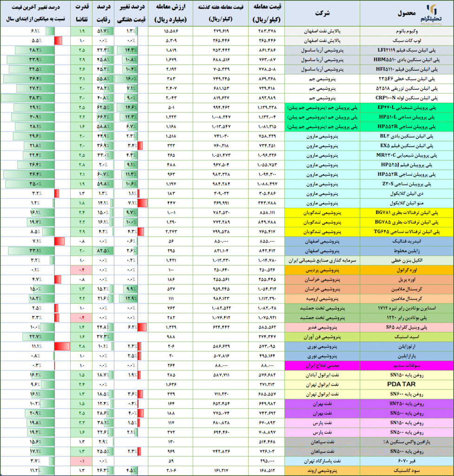This screenshot has height=476, width=454.
Task: Click the درصد رقابت column header
Action: click(x=104, y=13)
